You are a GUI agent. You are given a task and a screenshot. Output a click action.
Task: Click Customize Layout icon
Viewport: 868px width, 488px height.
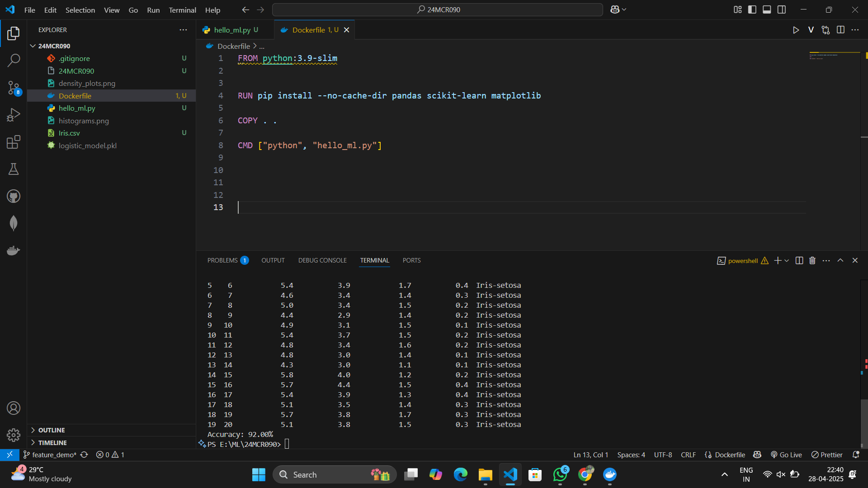pyautogui.click(x=737, y=9)
